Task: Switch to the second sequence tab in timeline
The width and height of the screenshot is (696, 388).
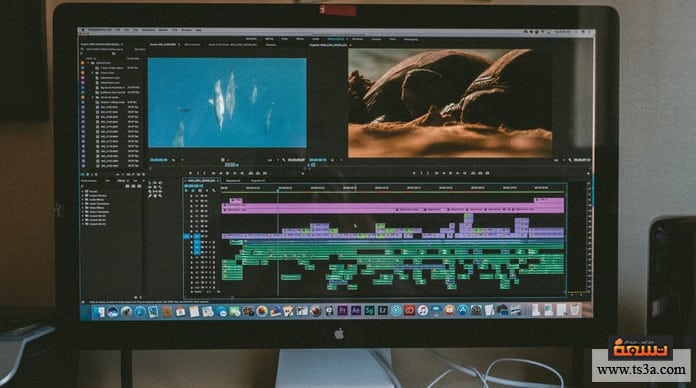Action: [233, 181]
